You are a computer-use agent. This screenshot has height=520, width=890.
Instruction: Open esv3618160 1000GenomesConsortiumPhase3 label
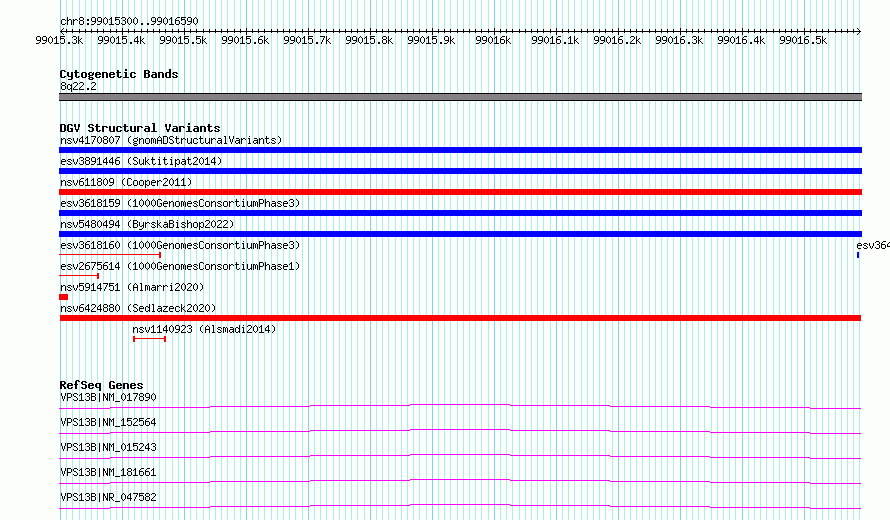tap(180, 245)
